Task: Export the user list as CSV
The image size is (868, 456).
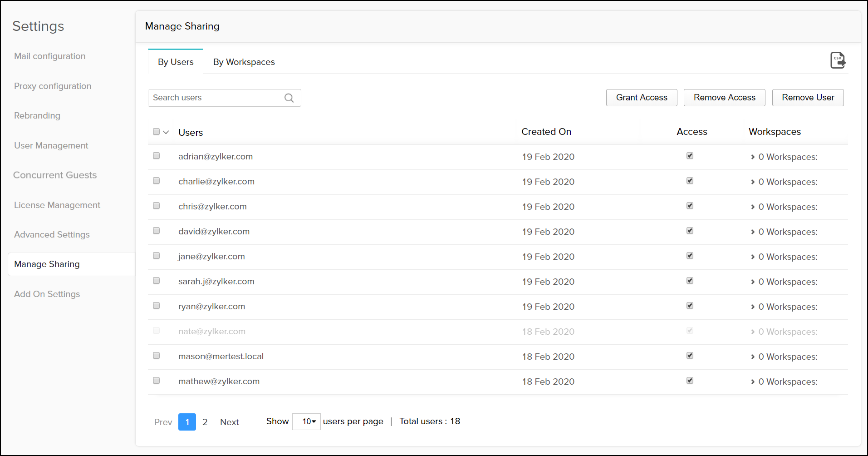Action: coord(838,60)
